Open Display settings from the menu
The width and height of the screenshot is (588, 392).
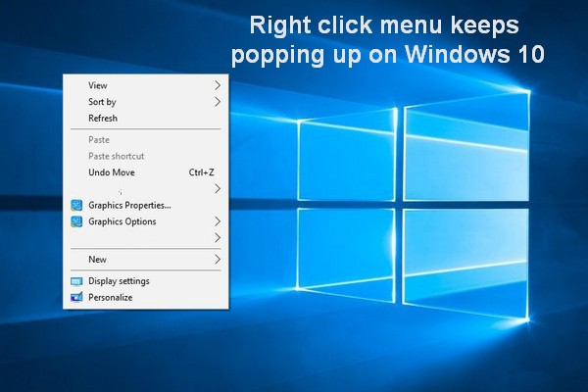click(x=145, y=281)
